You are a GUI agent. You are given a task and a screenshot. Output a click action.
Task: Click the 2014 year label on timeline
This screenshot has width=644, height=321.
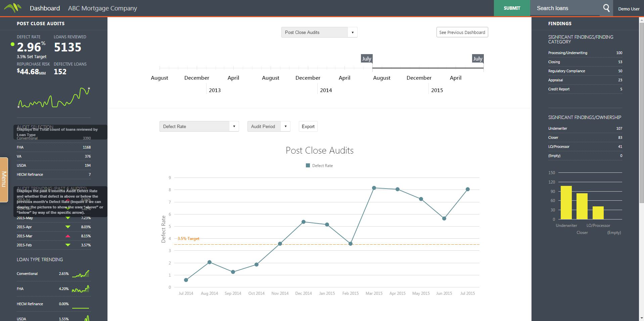click(x=326, y=90)
